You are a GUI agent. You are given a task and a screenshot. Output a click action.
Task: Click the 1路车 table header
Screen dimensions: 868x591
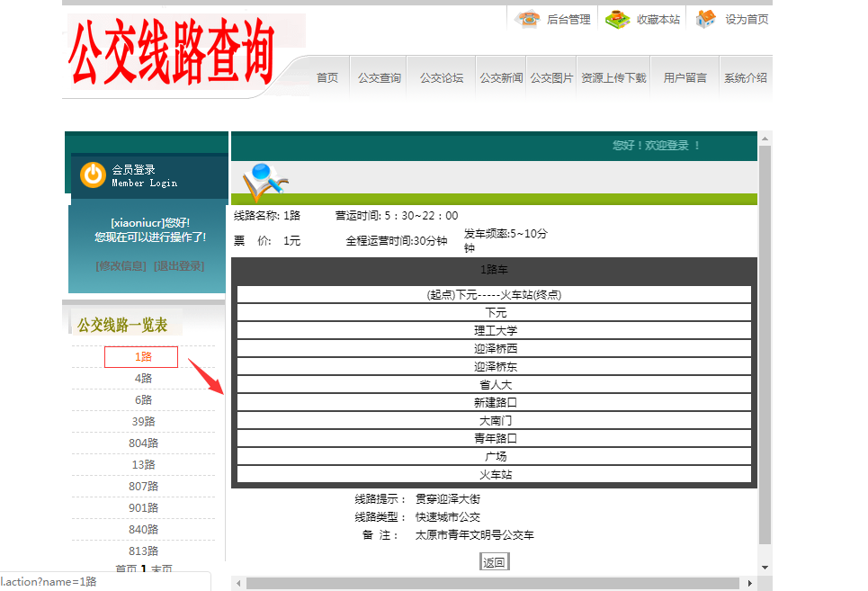[x=495, y=270]
